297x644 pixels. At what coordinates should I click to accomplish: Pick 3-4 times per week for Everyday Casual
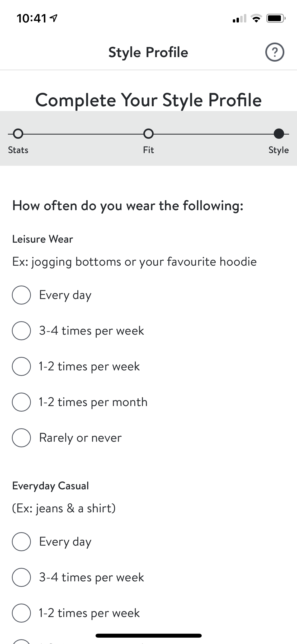[x=21, y=577]
